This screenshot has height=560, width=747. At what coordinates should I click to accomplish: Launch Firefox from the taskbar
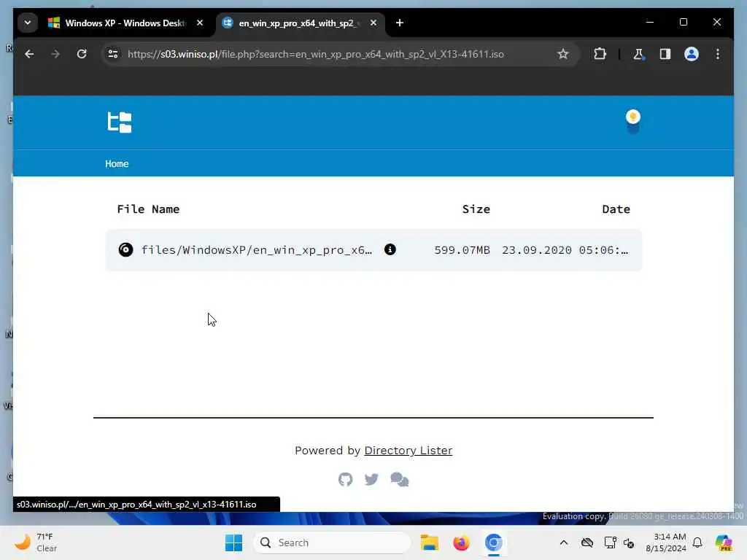461,542
